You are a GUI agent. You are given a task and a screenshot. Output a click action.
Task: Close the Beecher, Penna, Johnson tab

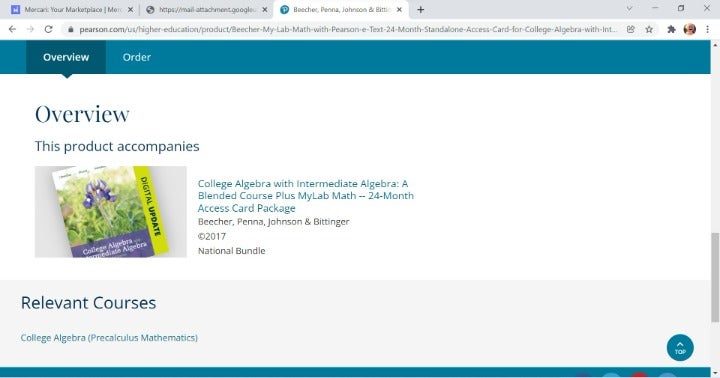coord(399,9)
